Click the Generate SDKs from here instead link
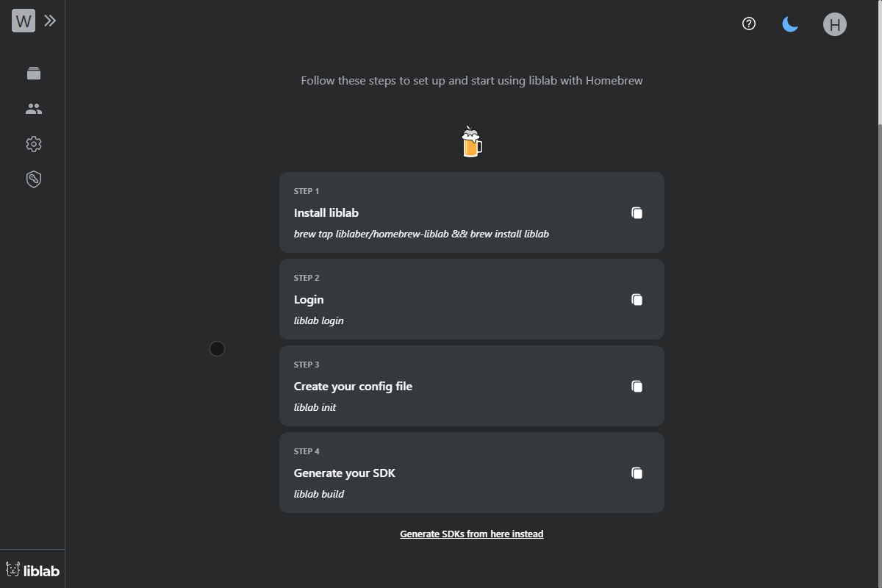 tap(471, 534)
